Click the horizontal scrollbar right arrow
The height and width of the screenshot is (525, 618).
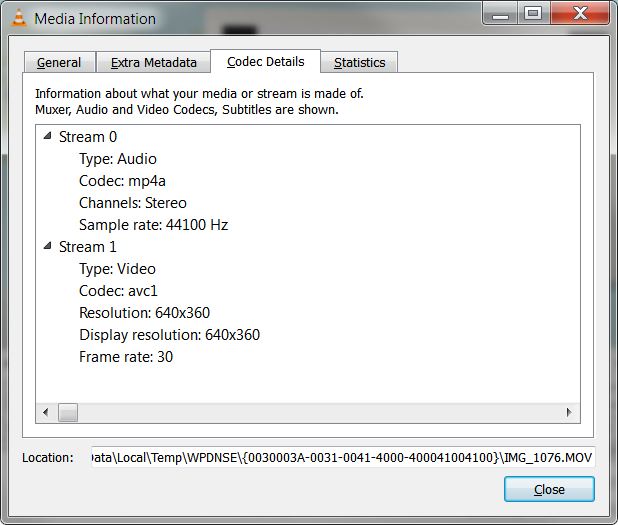[x=569, y=412]
